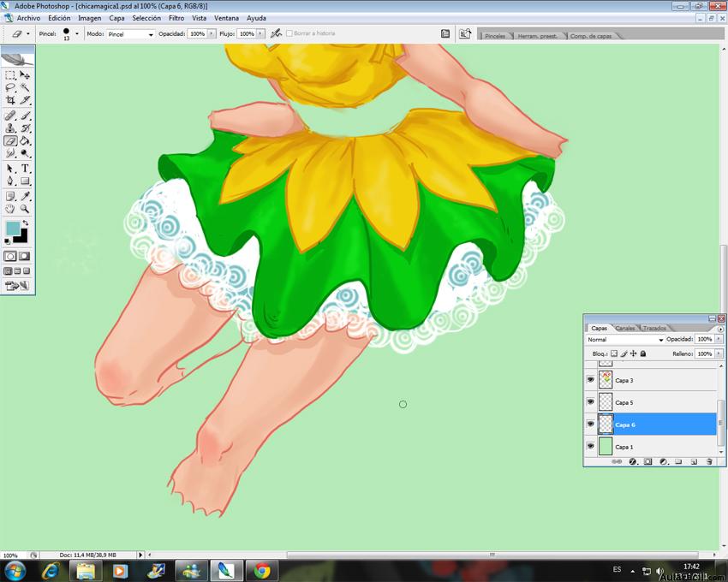
Task: Create a new layer from Layers panel
Action: (x=694, y=462)
